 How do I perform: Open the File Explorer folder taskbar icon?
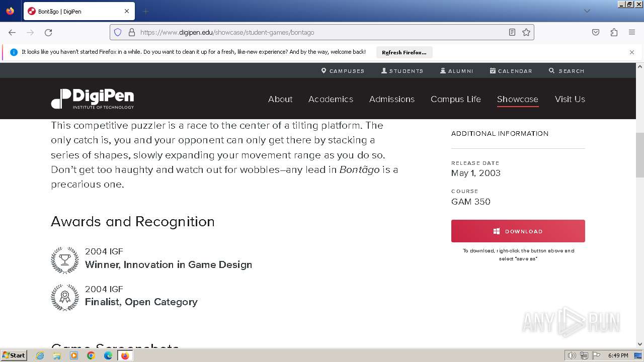click(57, 355)
